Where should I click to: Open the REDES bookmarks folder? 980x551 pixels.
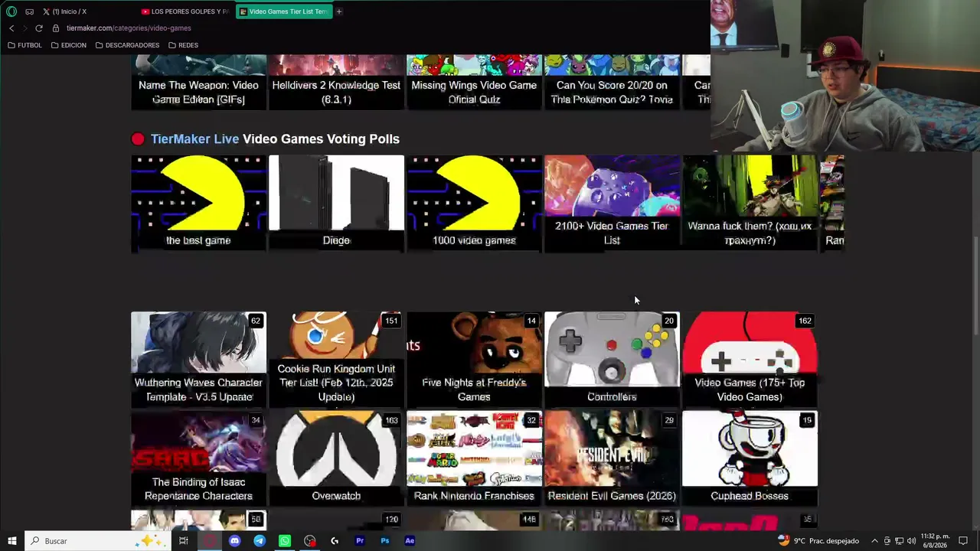tap(183, 45)
